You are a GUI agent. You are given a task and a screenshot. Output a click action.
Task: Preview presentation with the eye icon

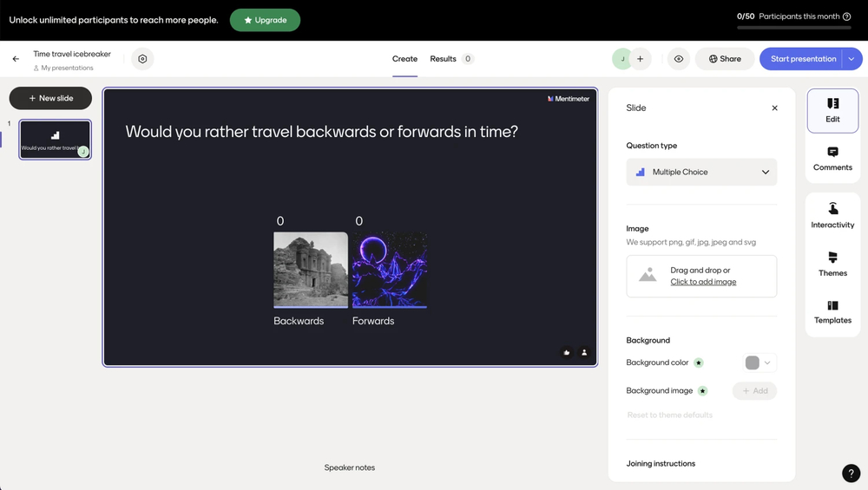pos(679,59)
